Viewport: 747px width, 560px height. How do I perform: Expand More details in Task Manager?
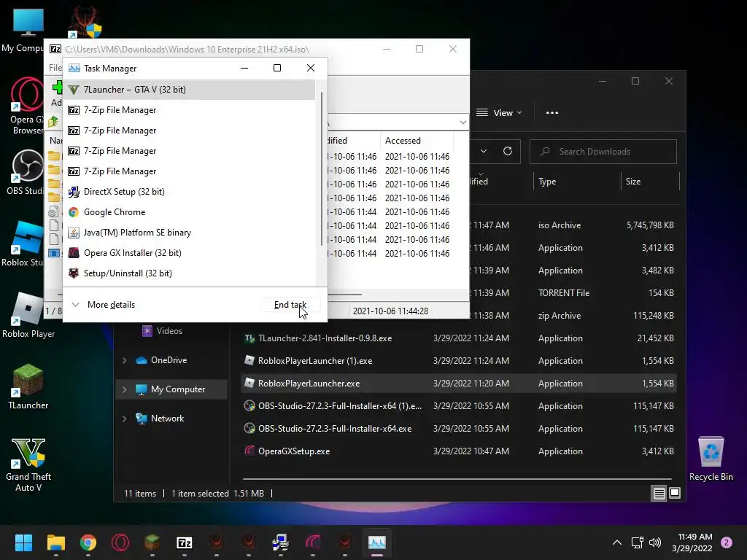tap(104, 305)
